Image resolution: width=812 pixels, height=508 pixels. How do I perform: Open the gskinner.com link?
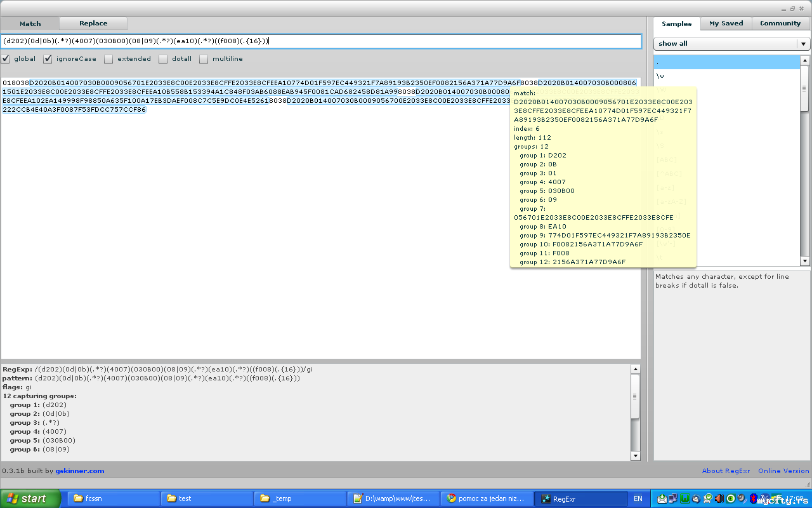(79, 471)
